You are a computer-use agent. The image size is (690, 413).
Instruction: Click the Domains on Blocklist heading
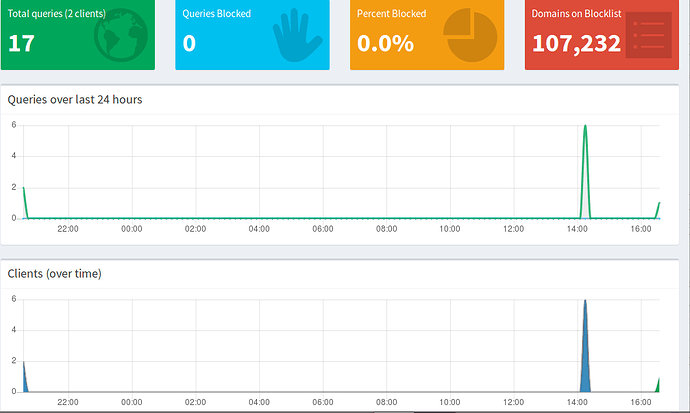580,14
